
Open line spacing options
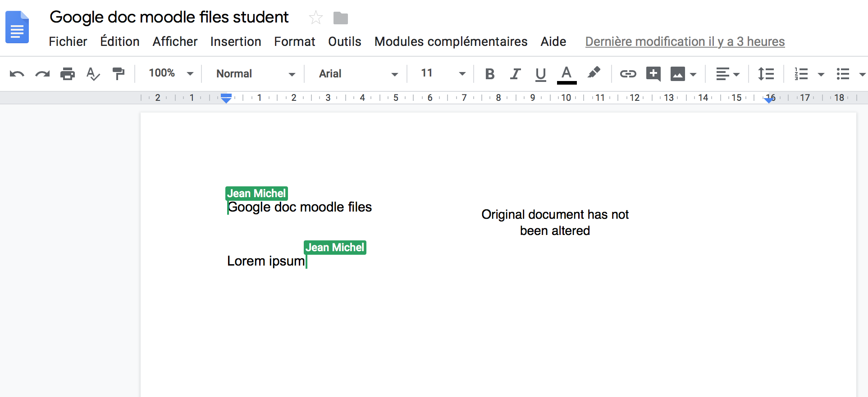tap(766, 74)
